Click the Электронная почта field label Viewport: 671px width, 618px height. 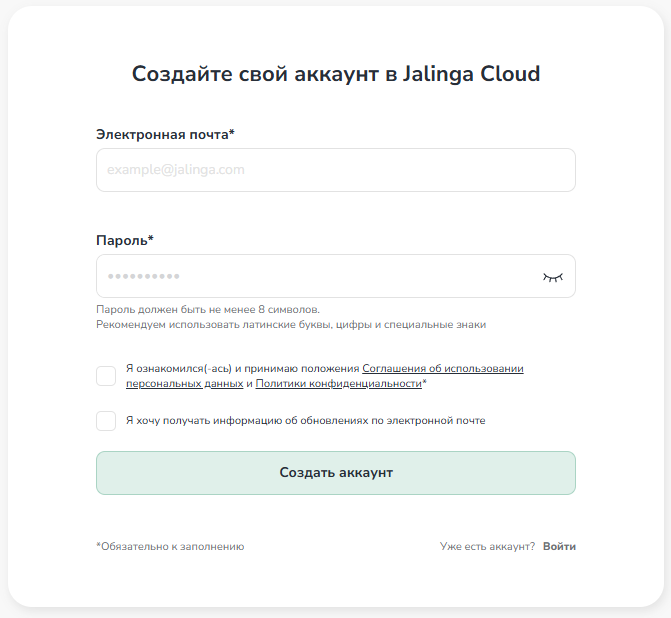[x=165, y=134]
